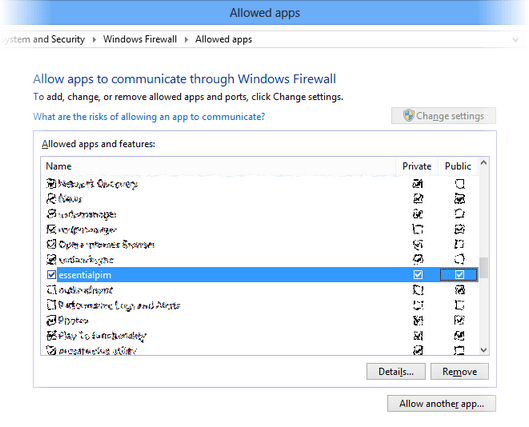Screen dimensions: 529x427
Task: Select Performance Logs and Alerts row text
Action: click(119, 305)
